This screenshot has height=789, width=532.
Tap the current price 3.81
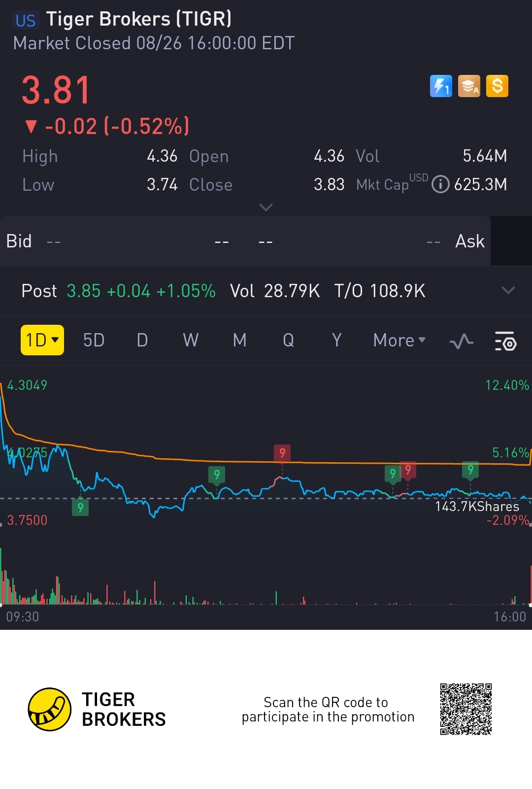pos(56,91)
